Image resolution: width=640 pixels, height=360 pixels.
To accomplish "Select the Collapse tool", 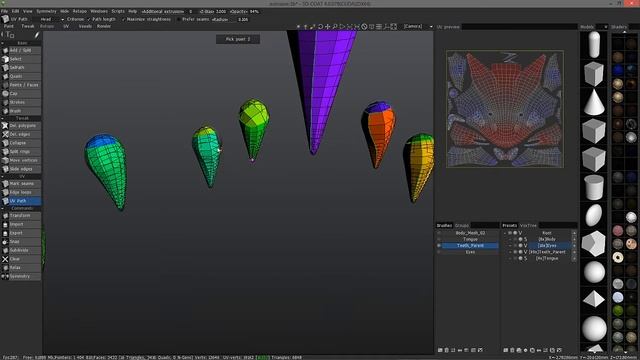I will point(21,143).
